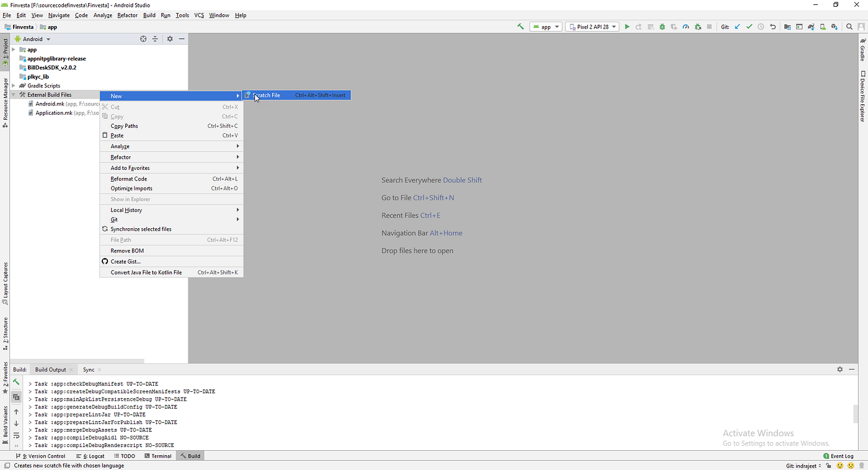The height and width of the screenshot is (470, 868).
Task: Click the Profile app icon
Action: tap(686, 27)
